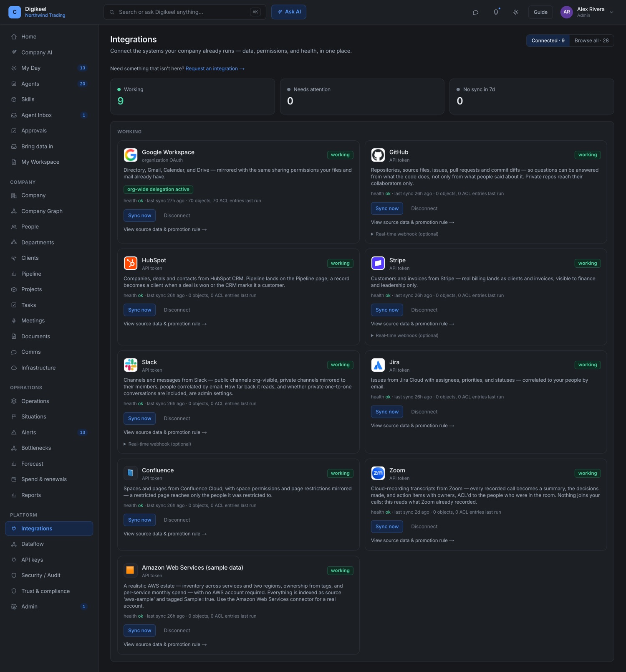
Task: Click the GitHub logo icon
Action: 378,155
